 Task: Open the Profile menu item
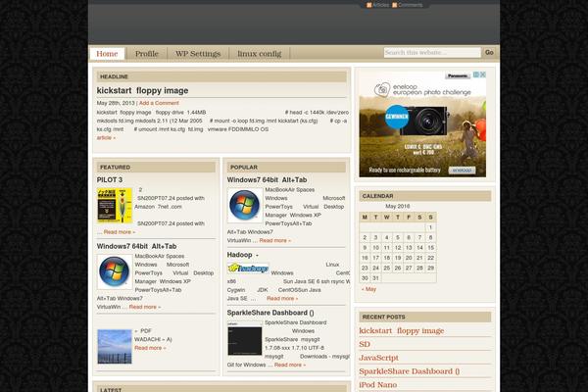pyautogui.click(x=147, y=54)
